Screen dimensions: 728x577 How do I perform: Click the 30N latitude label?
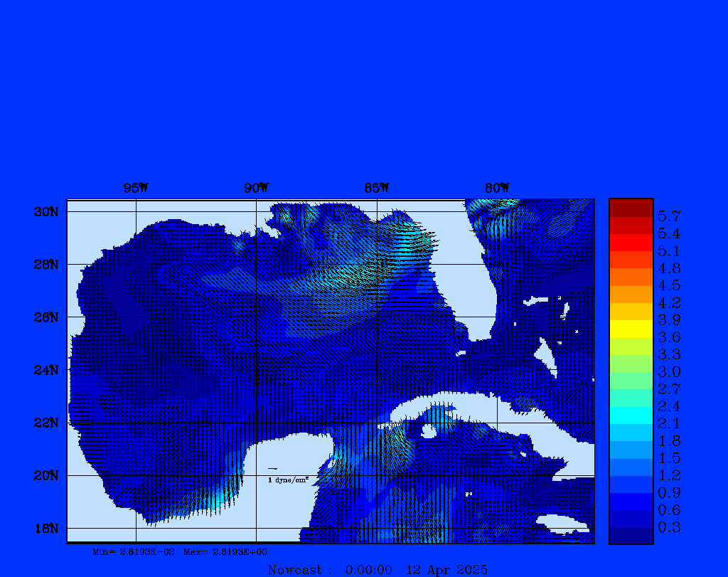(45, 212)
